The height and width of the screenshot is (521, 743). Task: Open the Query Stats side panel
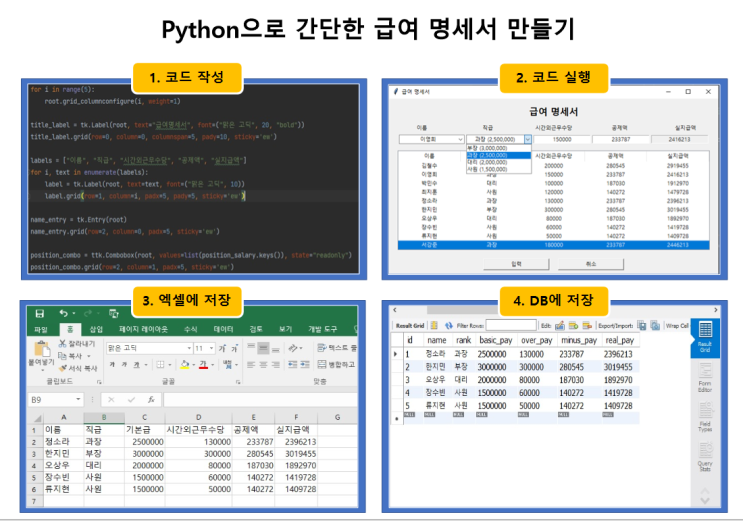tap(705, 456)
